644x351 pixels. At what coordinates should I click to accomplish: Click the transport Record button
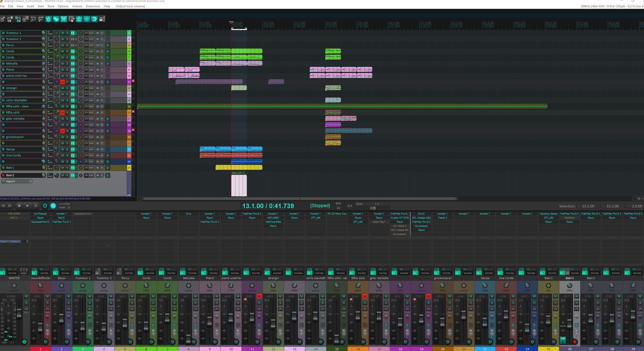(x=45, y=206)
